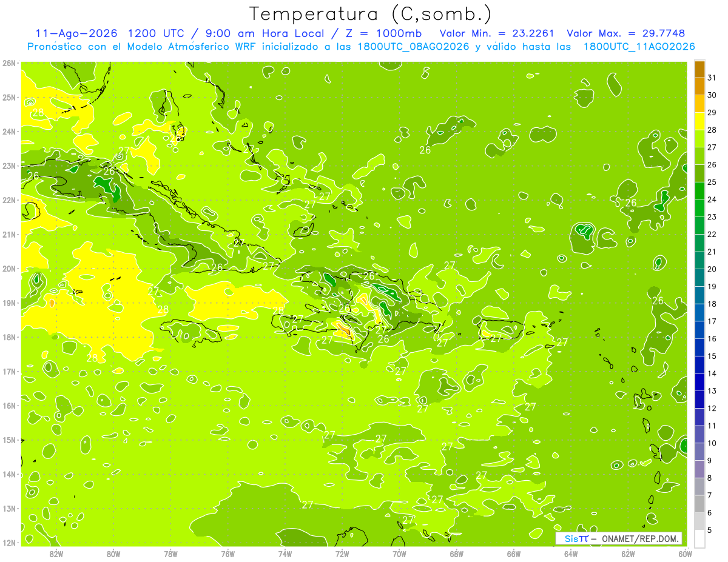Click the legend swatch between 22 and 23
728x562 pixels.
(x=699, y=226)
